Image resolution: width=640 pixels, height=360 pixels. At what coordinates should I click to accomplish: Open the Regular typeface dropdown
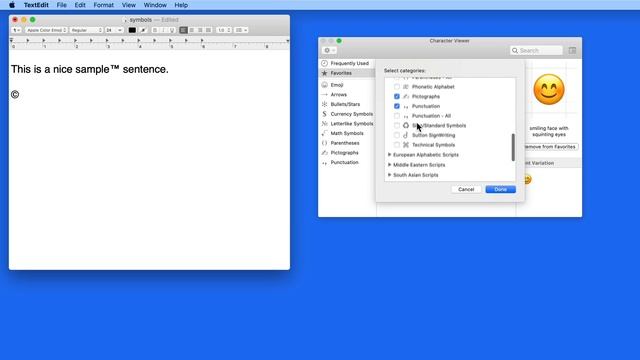click(x=86, y=30)
